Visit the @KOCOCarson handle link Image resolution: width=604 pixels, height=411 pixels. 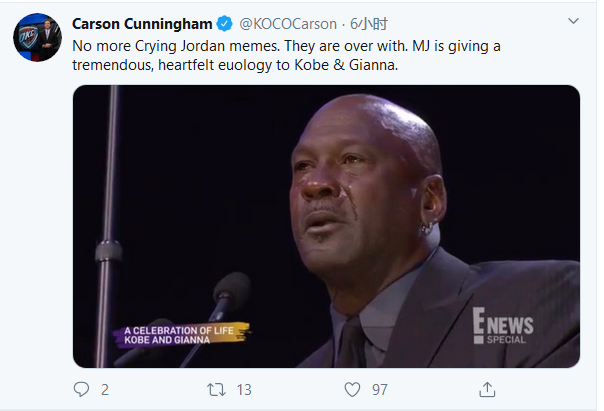coord(282,24)
